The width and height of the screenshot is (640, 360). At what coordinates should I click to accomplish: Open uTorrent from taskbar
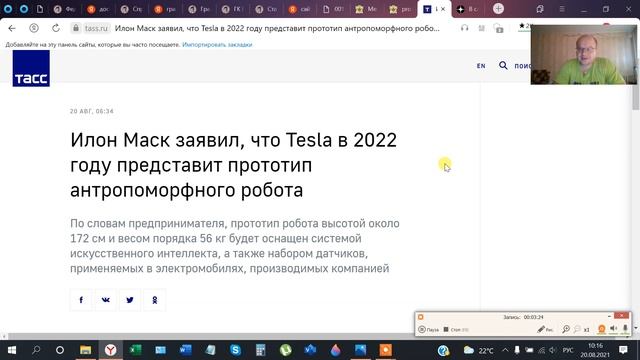tap(285, 350)
